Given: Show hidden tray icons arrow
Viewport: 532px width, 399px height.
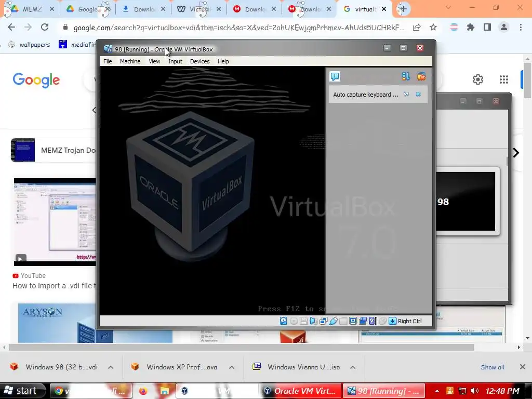Looking at the screenshot, I should tap(437, 391).
